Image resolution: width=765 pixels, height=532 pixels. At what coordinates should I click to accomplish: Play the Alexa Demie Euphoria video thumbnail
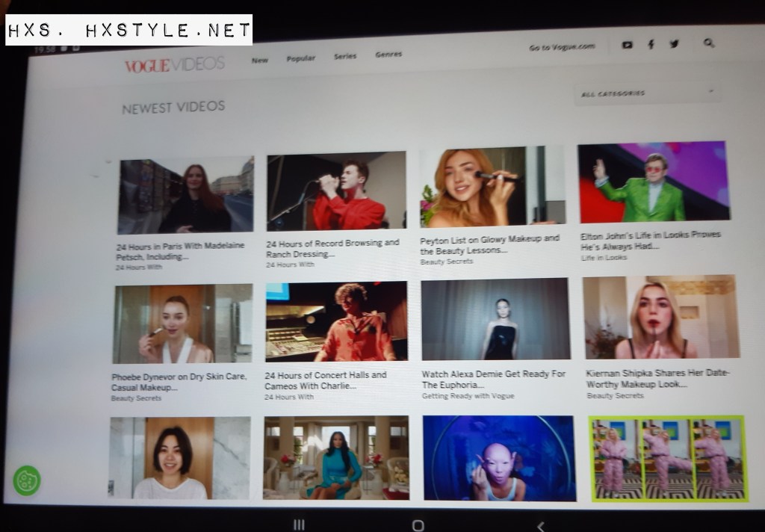(495, 320)
